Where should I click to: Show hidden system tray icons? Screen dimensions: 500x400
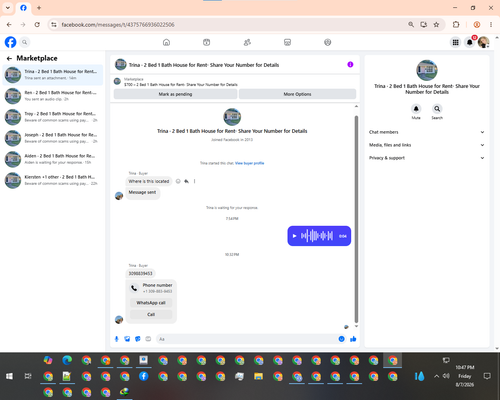point(436,376)
